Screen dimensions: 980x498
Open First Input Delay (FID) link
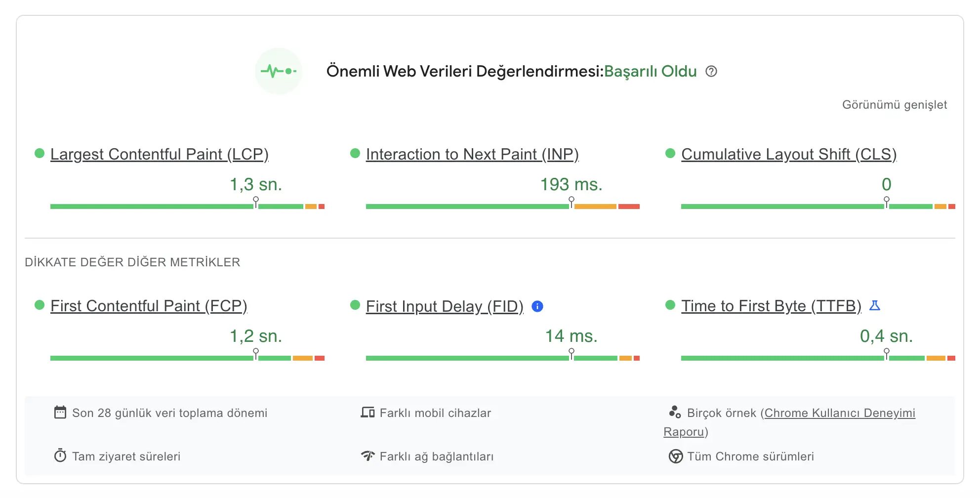pyautogui.click(x=445, y=306)
